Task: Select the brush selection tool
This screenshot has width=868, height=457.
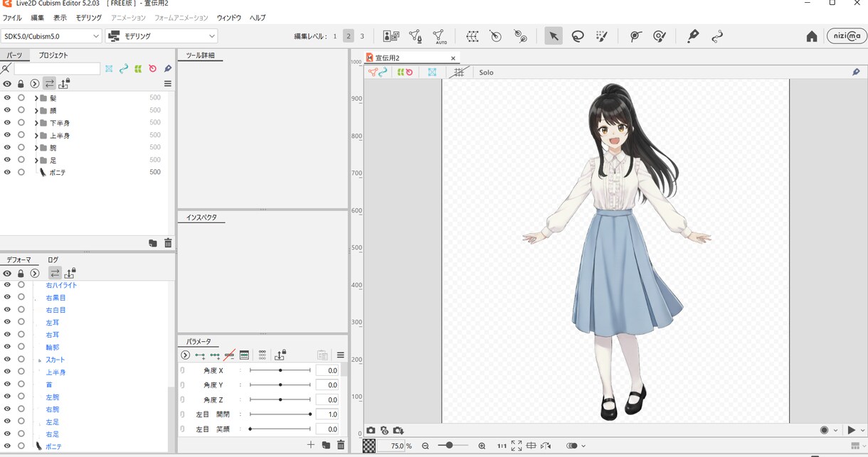Action: [602, 36]
